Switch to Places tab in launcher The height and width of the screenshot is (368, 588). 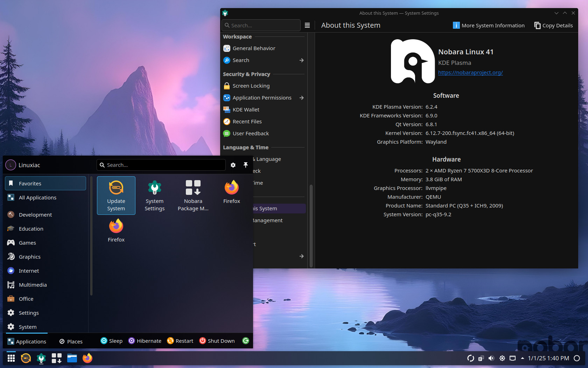tap(71, 341)
